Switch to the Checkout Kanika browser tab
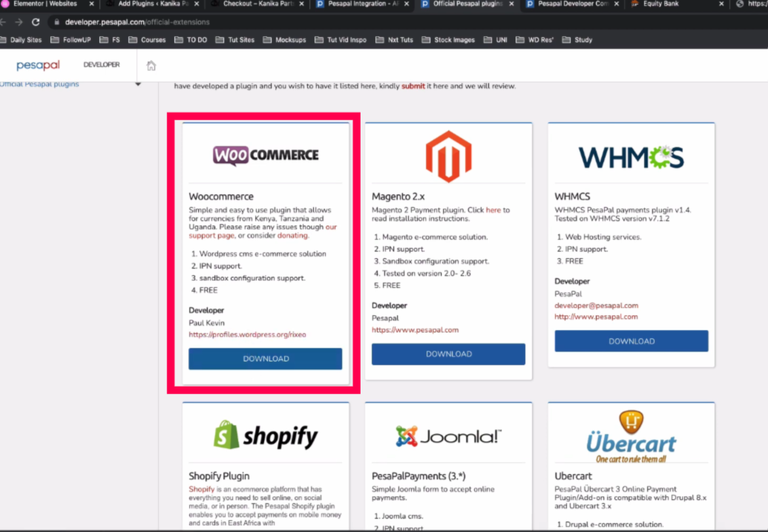The image size is (768, 532). [257, 4]
